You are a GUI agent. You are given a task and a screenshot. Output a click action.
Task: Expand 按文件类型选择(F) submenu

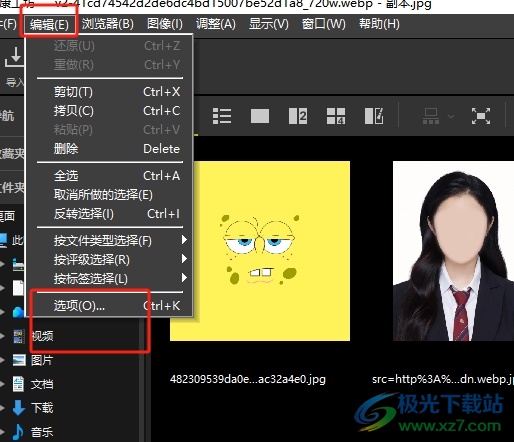click(x=110, y=240)
